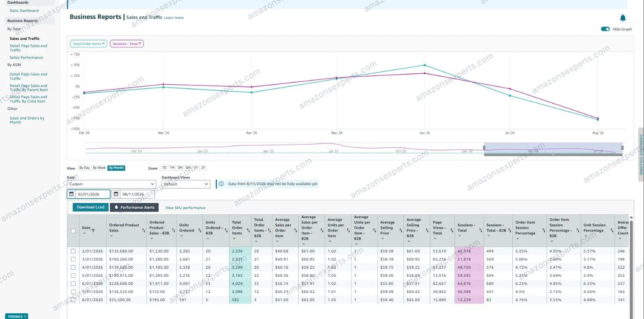
Task: Remove the Total Order Items chip
Action: 103,43
